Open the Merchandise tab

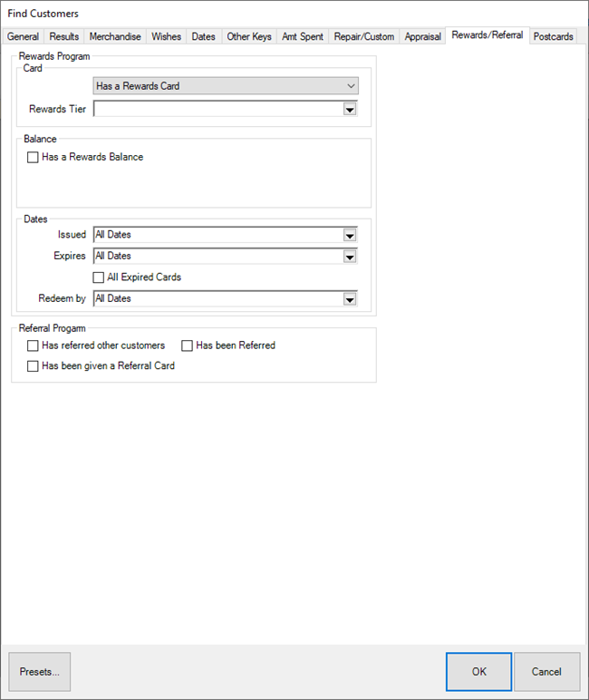[115, 37]
